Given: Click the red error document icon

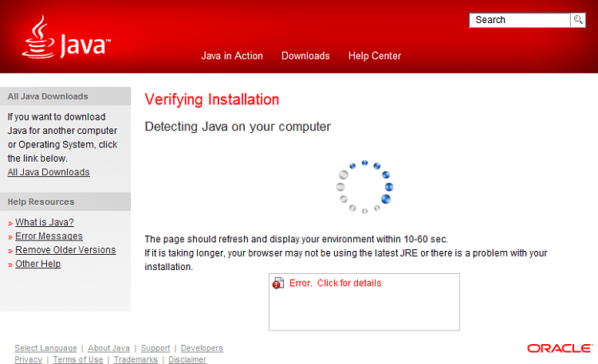Looking at the screenshot, I should click(278, 284).
